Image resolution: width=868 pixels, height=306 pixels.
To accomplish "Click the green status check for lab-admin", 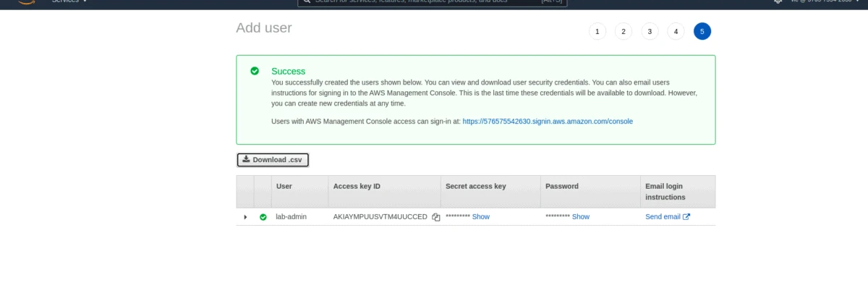I will [x=263, y=217].
